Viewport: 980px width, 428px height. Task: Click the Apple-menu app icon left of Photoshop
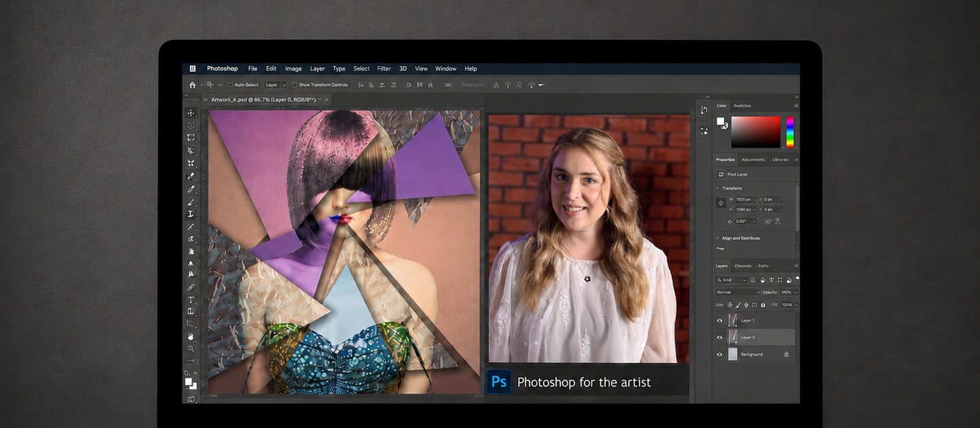point(192,68)
